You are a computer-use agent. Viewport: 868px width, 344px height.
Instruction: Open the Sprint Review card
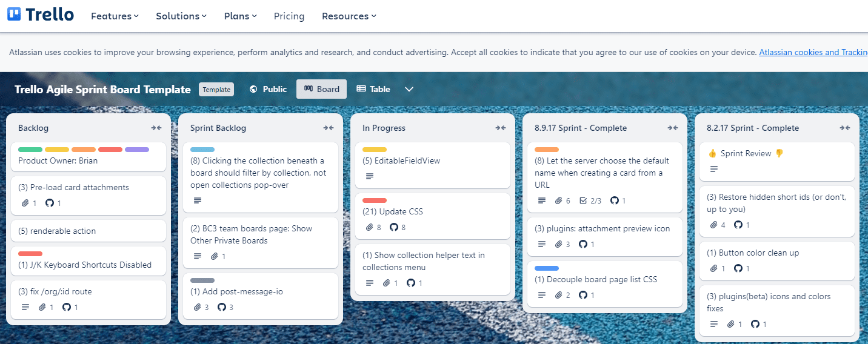click(777, 162)
